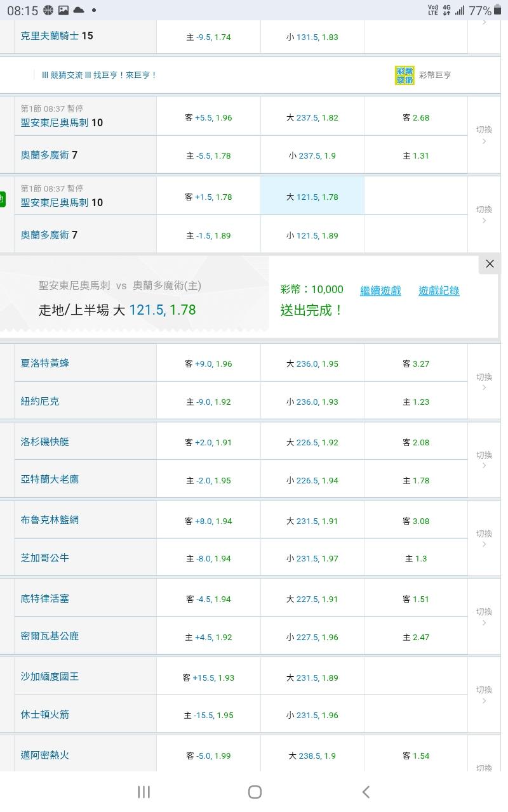Select highlighted 大 121.5, 1.78 odds cell

(312, 197)
